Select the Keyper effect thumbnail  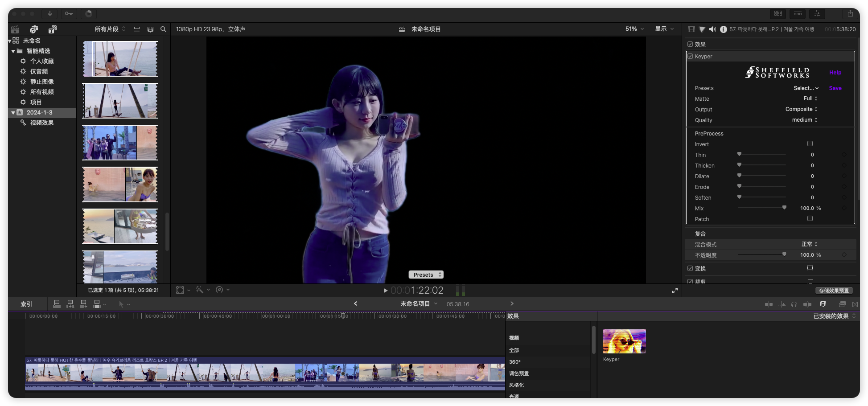point(624,341)
